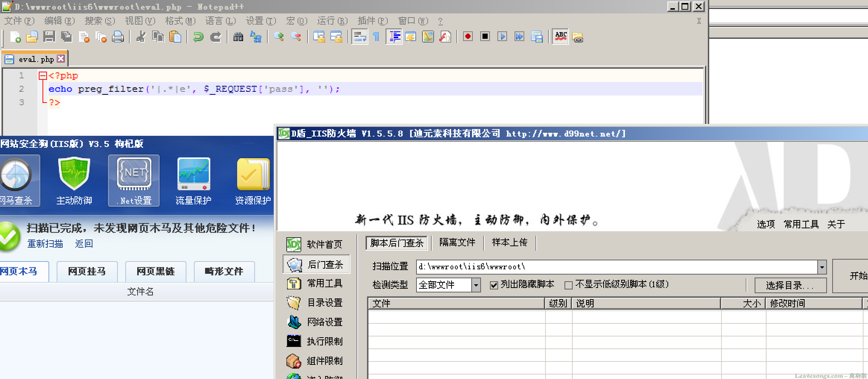Click the Stop Recording macro icon
The height and width of the screenshot is (379, 868).
(485, 37)
